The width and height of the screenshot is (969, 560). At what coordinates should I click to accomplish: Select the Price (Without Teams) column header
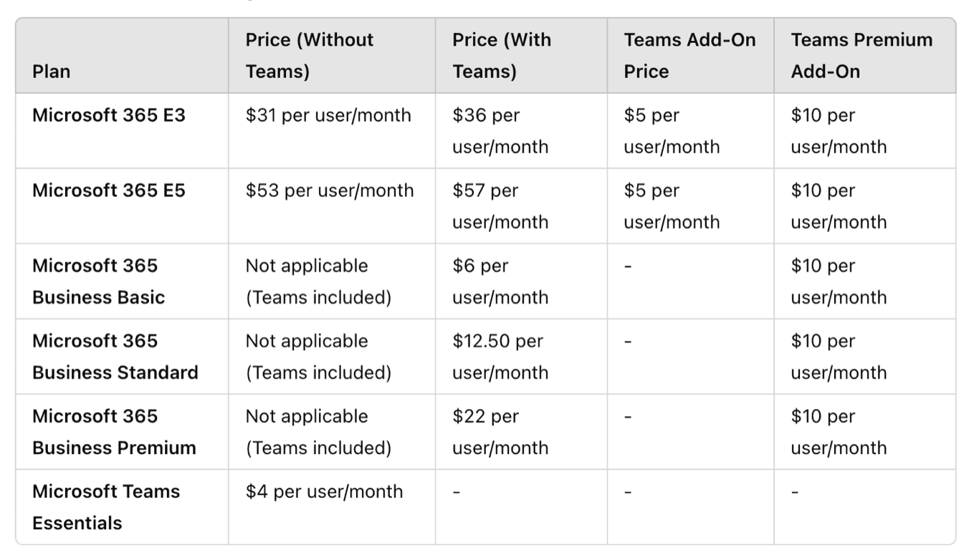click(x=310, y=56)
